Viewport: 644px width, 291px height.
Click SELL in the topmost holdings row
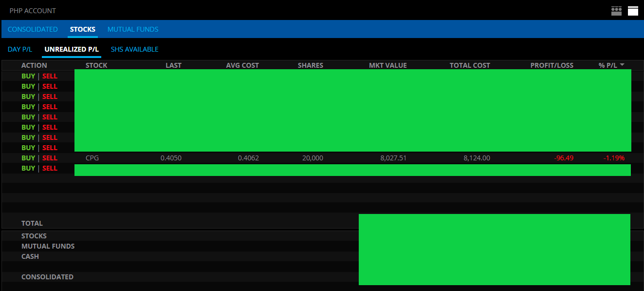coord(50,76)
